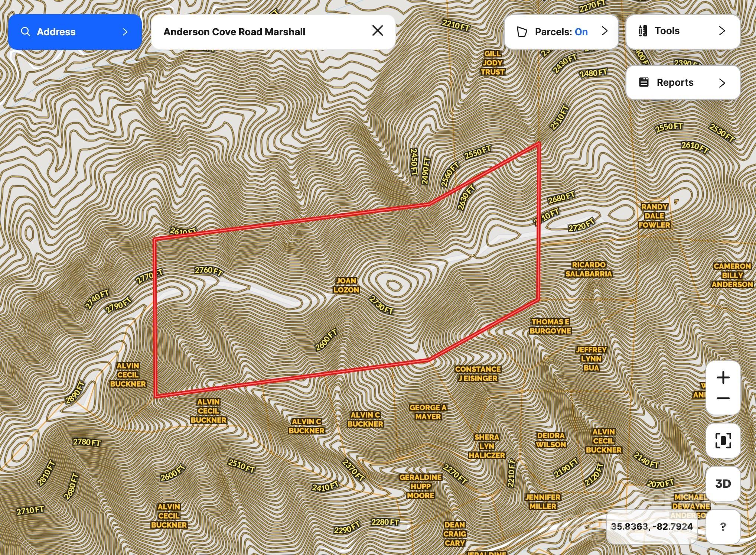This screenshot has width=756, height=555.
Task: Open the Parcels options chevron
Action: [605, 31]
